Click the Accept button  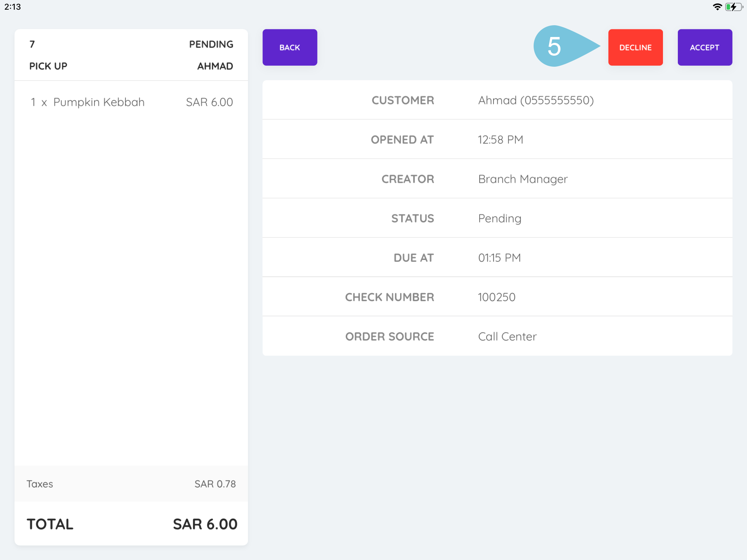pyautogui.click(x=704, y=47)
